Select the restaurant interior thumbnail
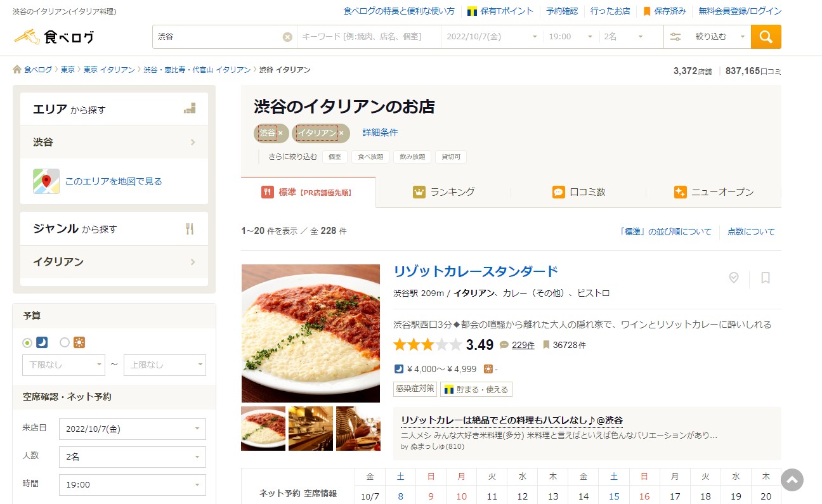The height and width of the screenshot is (504, 822). click(x=311, y=429)
